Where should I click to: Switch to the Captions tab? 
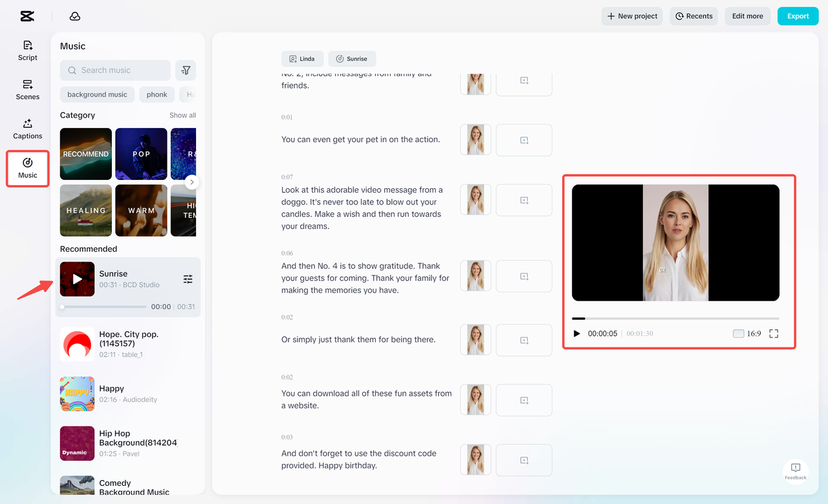point(28,129)
